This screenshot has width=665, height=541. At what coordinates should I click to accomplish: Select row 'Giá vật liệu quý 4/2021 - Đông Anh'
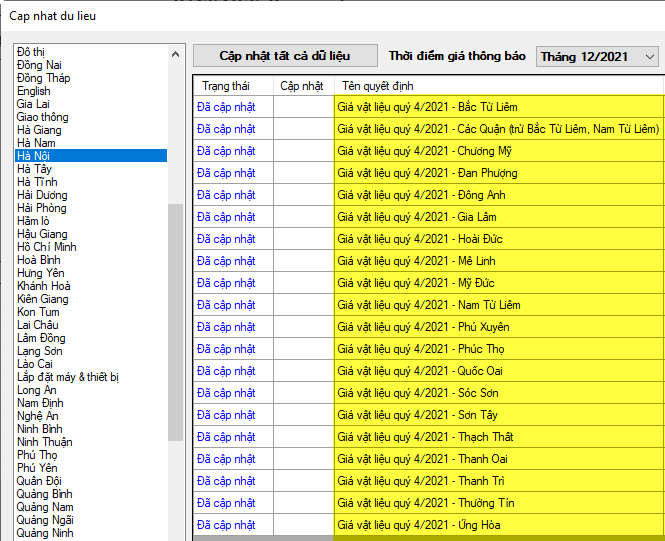click(421, 195)
